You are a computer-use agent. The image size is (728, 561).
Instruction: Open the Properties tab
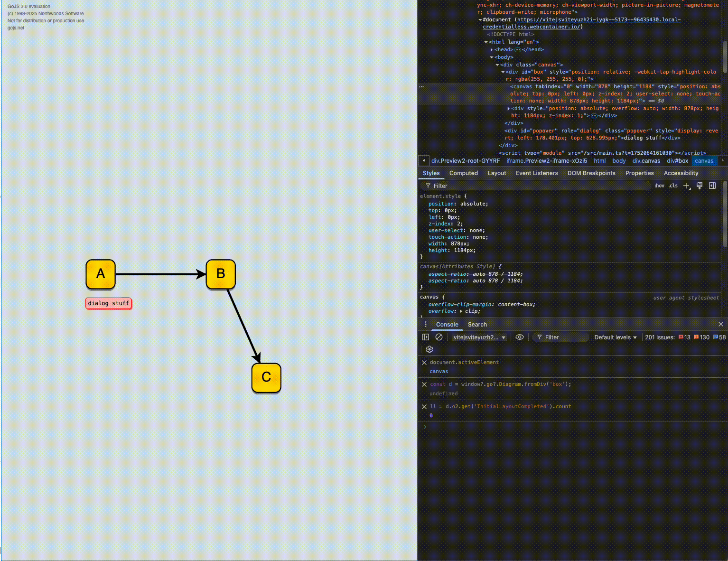coord(639,173)
